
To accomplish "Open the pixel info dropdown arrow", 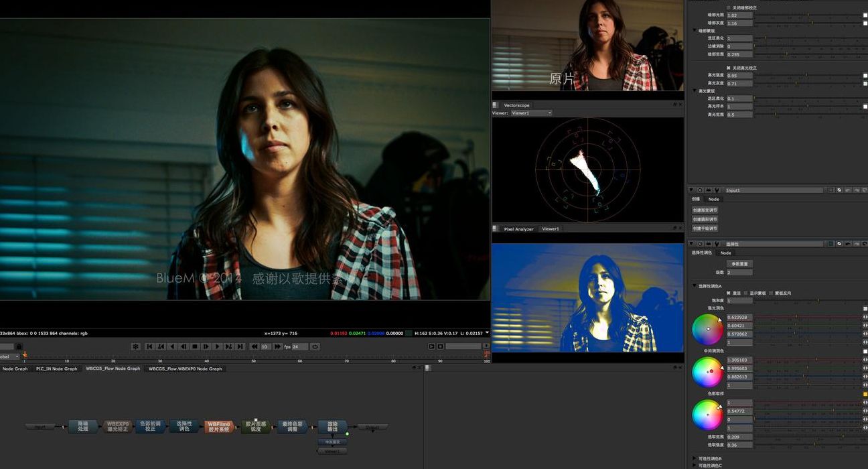I will pyautogui.click(x=487, y=333).
